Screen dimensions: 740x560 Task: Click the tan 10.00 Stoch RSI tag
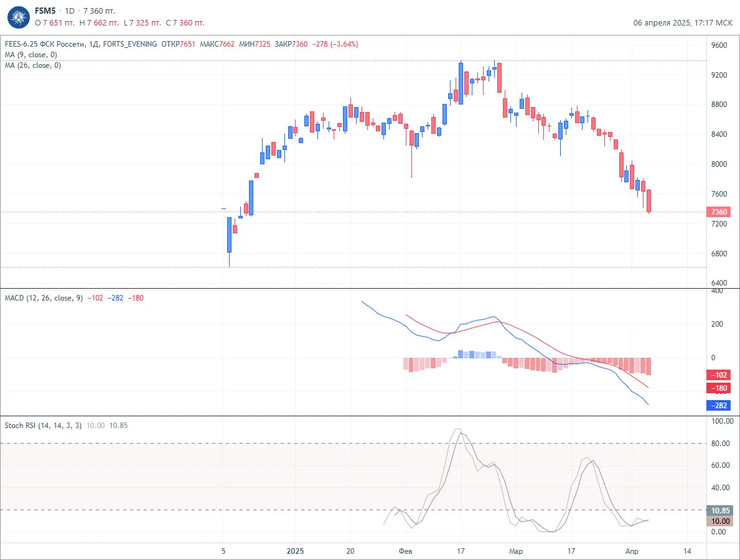click(x=719, y=521)
